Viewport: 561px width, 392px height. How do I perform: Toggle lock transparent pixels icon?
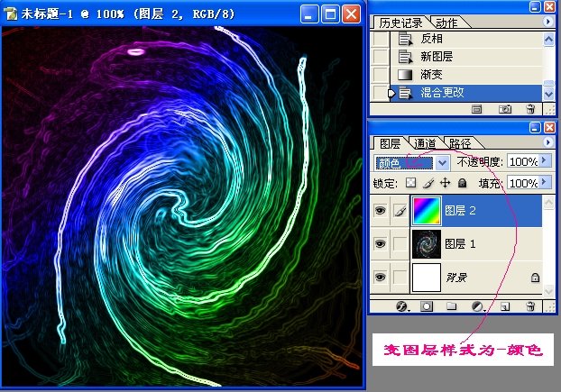click(x=411, y=183)
